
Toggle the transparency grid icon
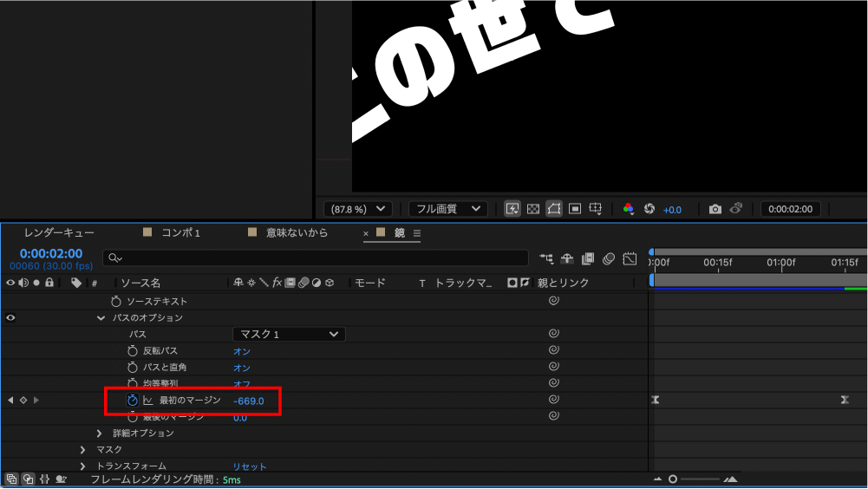[533, 209]
